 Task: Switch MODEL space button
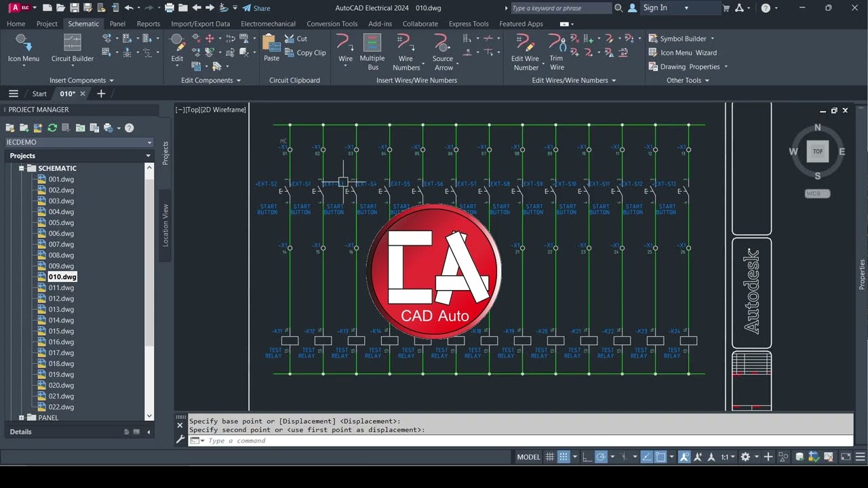tap(529, 457)
